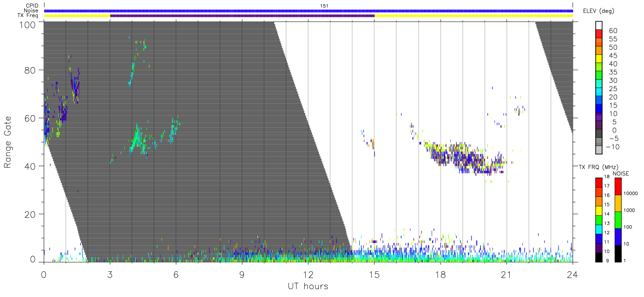Click the UT hours axis title

tap(308, 286)
